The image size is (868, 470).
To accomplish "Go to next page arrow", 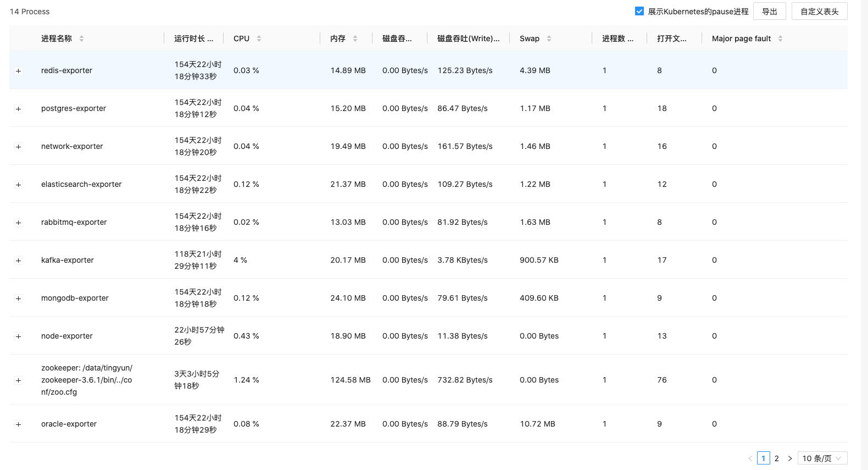I will click(x=790, y=458).
